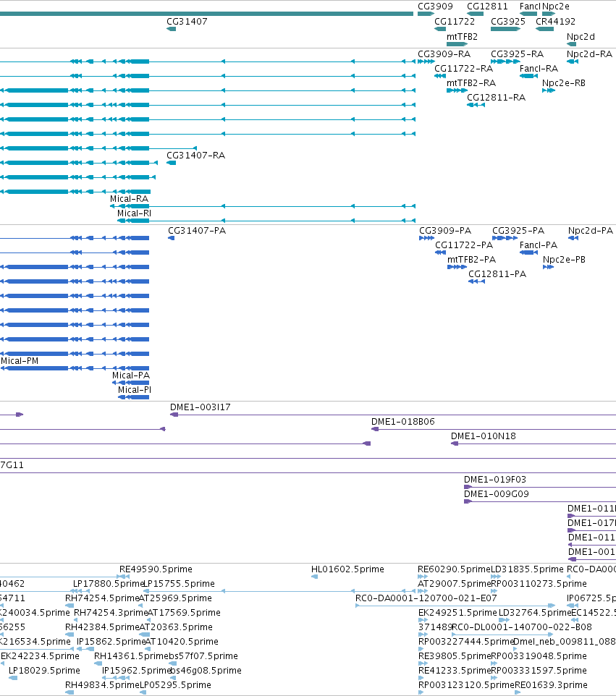
Task: Select the CG31407 gene label
Action: (187, 22)
